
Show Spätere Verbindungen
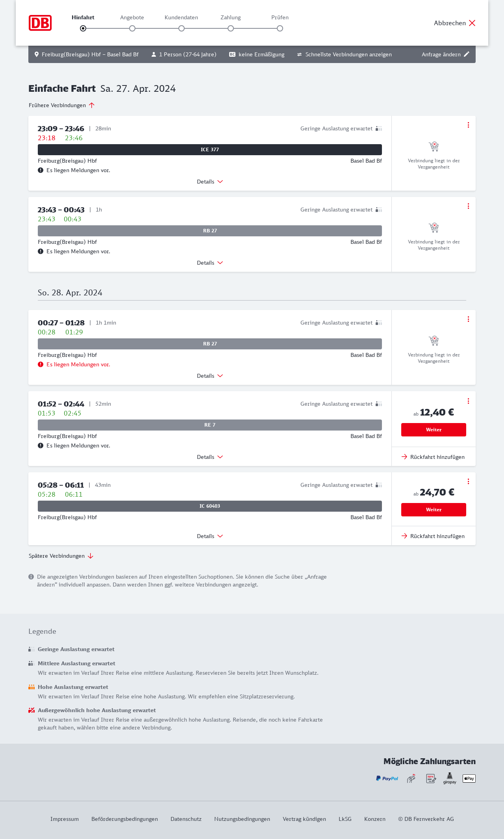click(x=61, y=556)
